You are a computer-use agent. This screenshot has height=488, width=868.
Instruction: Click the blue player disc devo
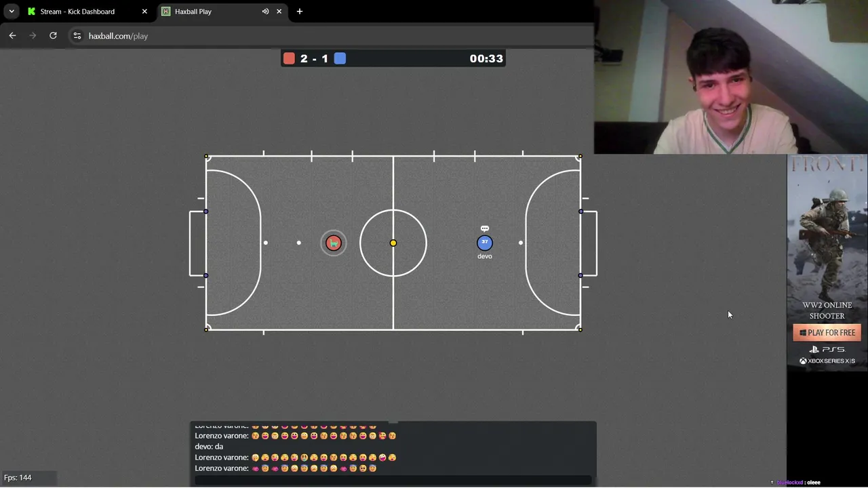[484, 243]
